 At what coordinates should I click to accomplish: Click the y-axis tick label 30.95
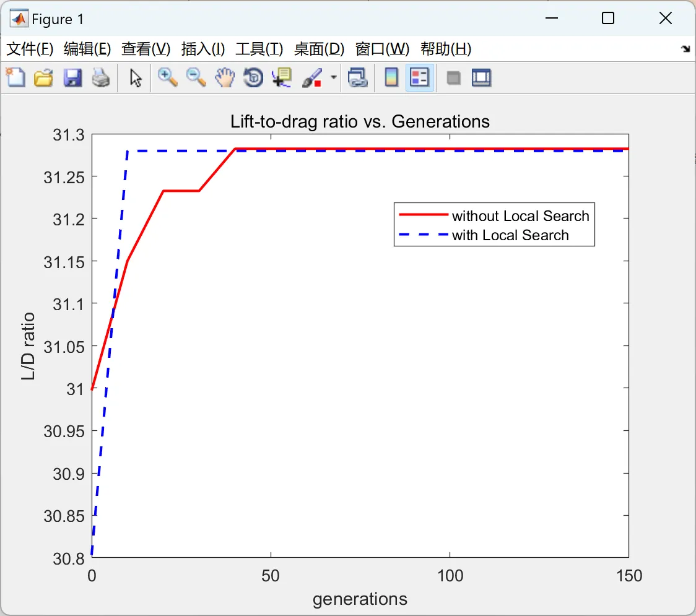(x=64, y=432)
